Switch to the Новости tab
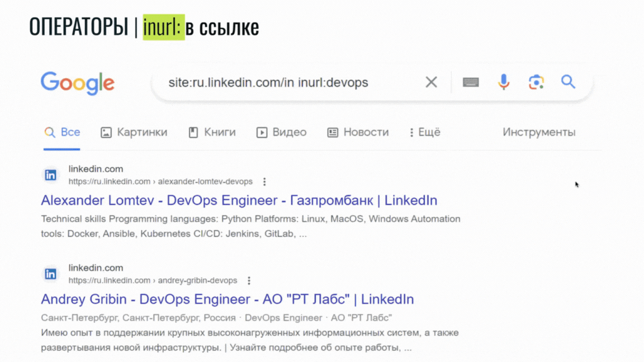The height and width of the screenshot is (362, 644). tap(358, 132)
